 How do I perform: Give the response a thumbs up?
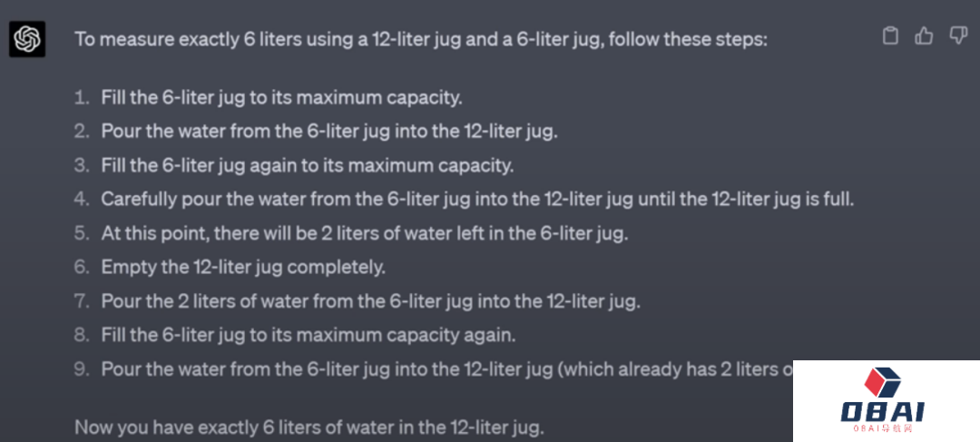point(924,36)
